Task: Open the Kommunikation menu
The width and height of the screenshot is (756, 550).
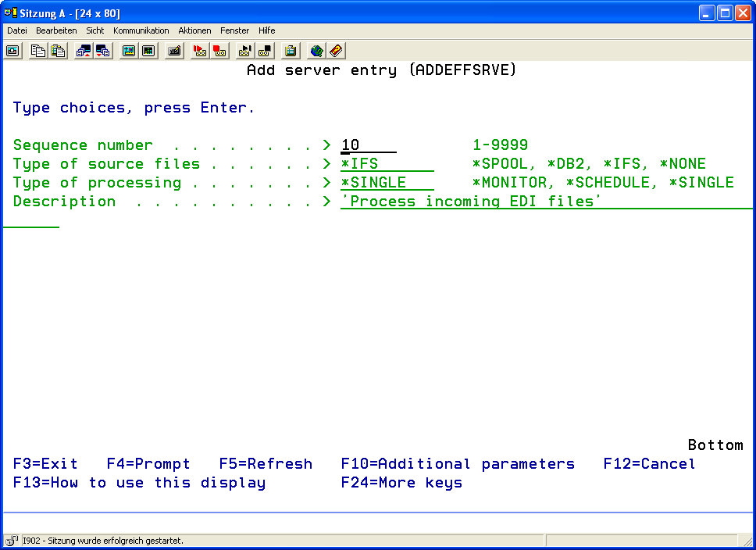Action: 141,30
